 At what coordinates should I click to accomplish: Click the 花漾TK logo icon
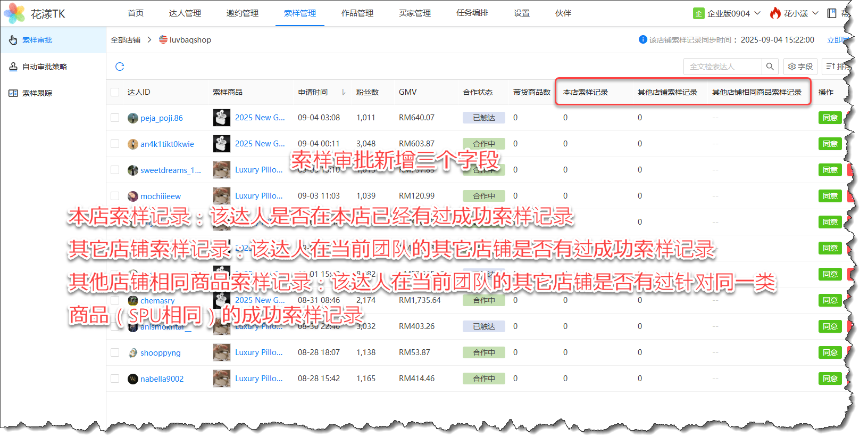pyautogui.click(x=14, y=13)
